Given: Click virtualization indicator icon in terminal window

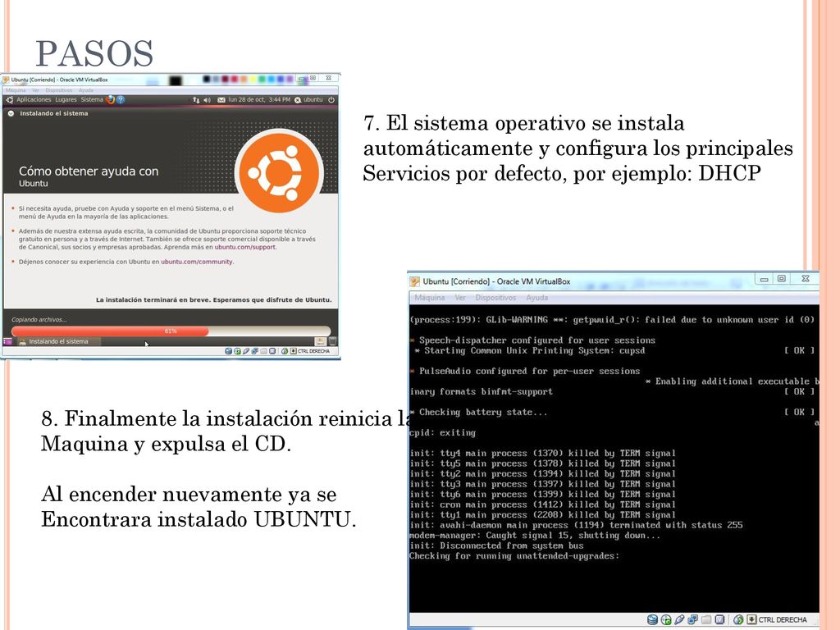Looking at the screenshot, I should tap(719, 620).
